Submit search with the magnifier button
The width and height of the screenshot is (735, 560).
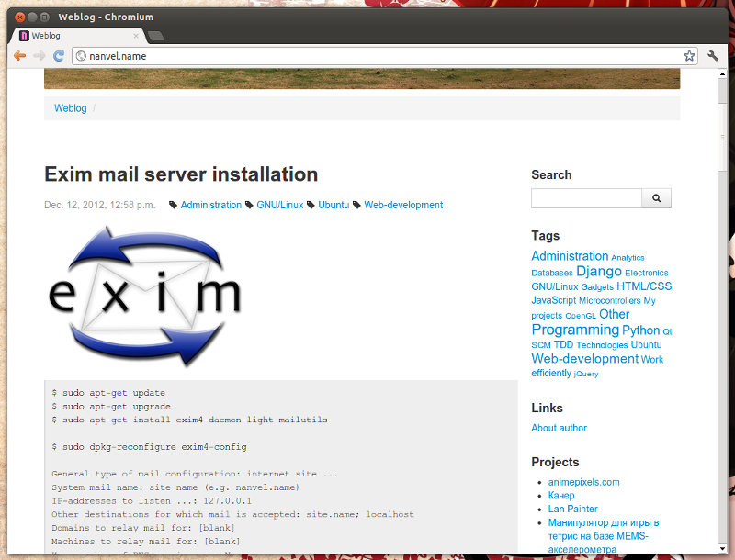point(656,198)
